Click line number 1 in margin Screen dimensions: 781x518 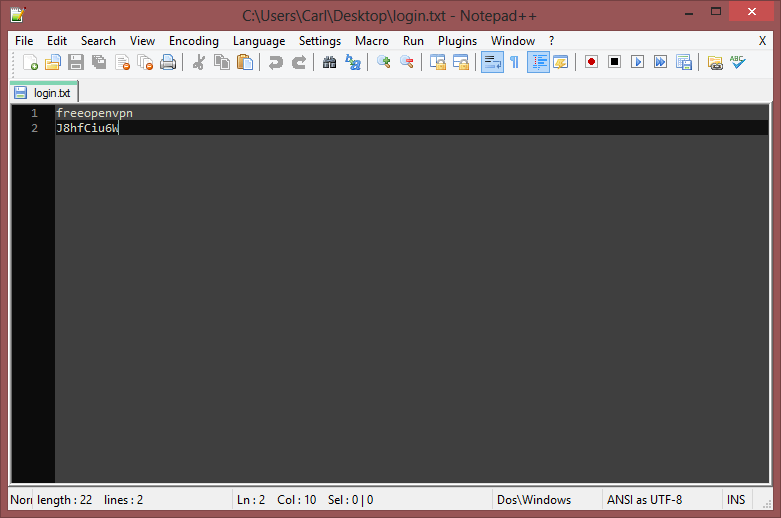pyautogui.click(x=34, y=113)
